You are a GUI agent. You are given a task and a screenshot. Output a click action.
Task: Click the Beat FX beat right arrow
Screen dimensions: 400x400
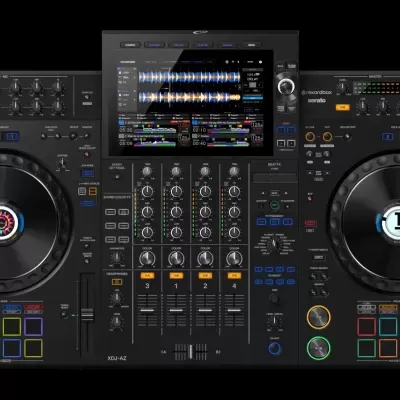(x=286, y=193)
